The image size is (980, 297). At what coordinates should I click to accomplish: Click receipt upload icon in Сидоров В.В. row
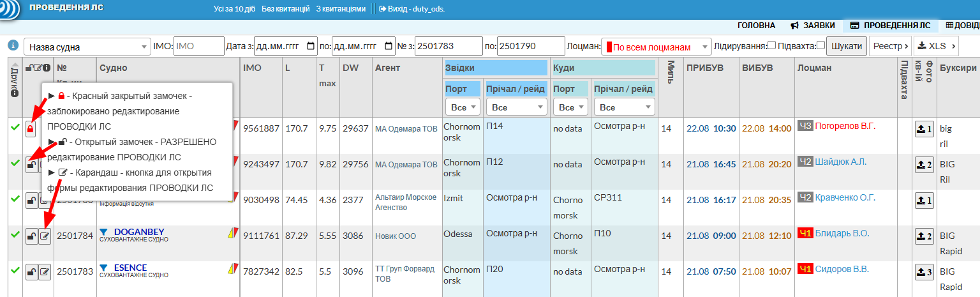coord(924,273)
